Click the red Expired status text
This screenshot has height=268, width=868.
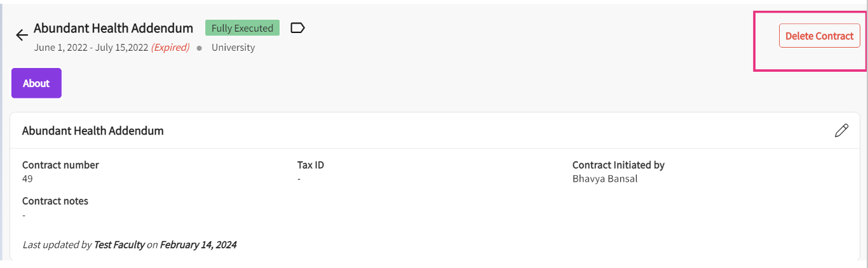point(170,48)
